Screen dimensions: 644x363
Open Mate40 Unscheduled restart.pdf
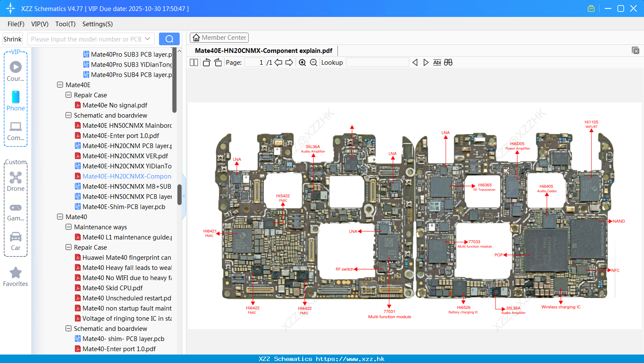123,298
